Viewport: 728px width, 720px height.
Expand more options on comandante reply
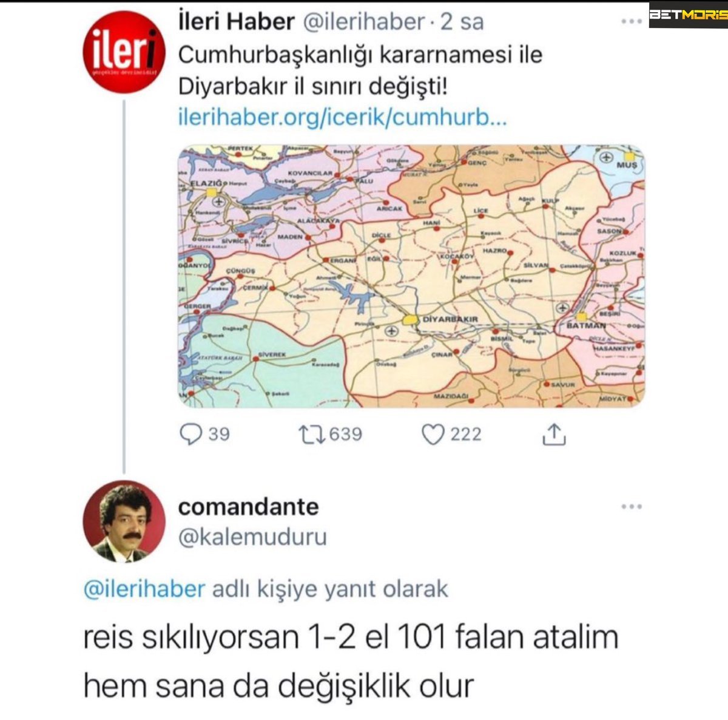pyautogui.click(x=632, y=507)
